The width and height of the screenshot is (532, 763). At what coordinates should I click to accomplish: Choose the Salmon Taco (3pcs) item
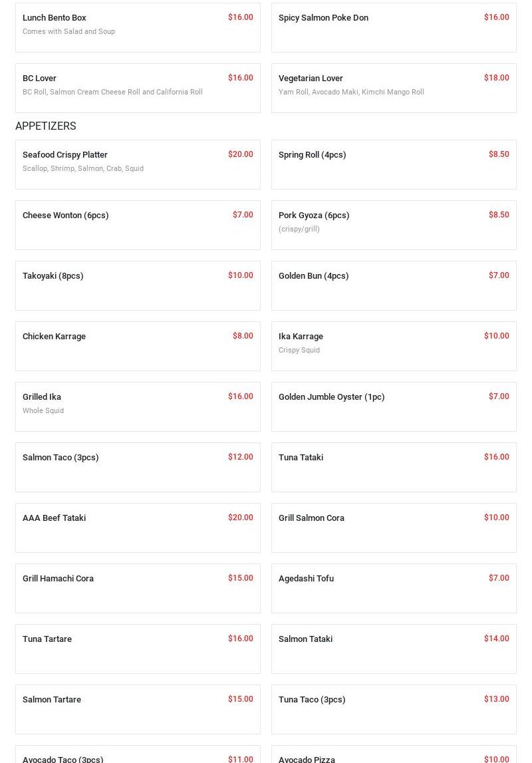click(x=138, y=467)
